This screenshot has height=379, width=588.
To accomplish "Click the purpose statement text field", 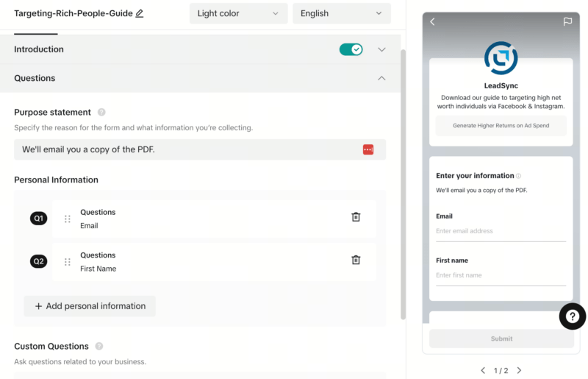I will (184, 149).
